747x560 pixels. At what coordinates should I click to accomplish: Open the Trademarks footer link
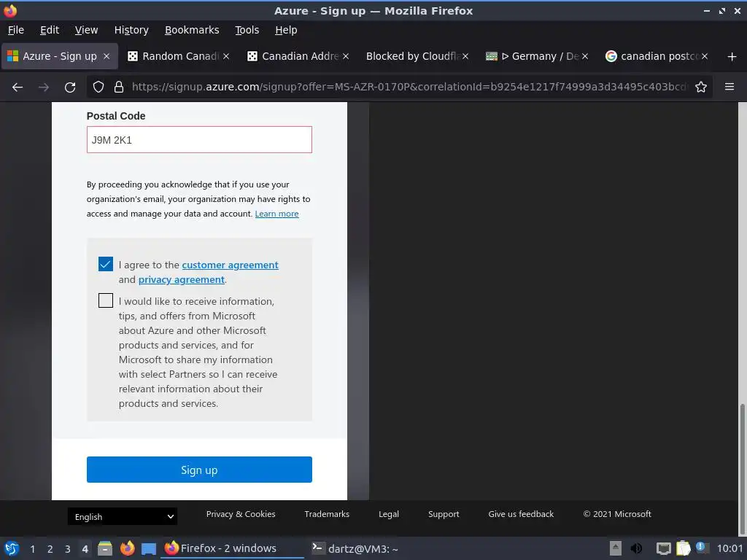pyautogui.click(x=327, y=514)
